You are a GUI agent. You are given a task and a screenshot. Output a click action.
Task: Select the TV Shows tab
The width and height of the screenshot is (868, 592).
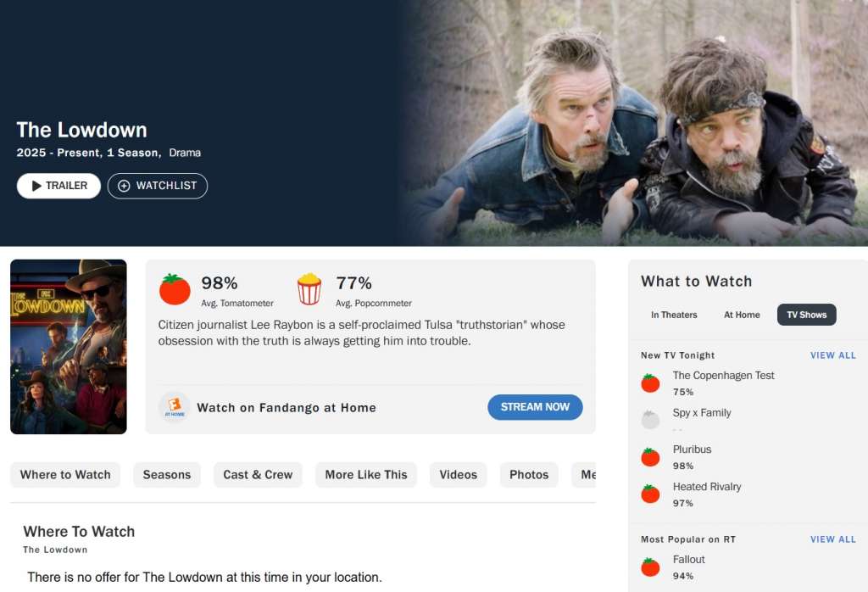coord(806,315)
